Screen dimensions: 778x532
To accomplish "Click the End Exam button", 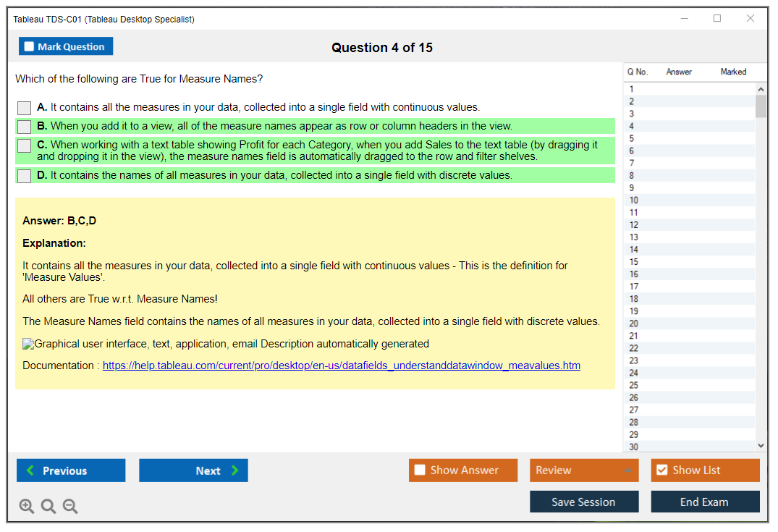I will pyautogui.click(x=705, y=502).
